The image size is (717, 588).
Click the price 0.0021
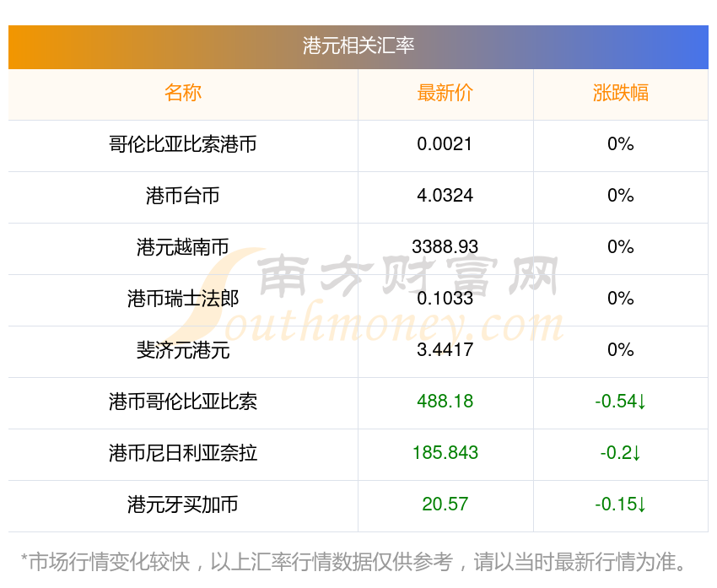click(445, 144)
